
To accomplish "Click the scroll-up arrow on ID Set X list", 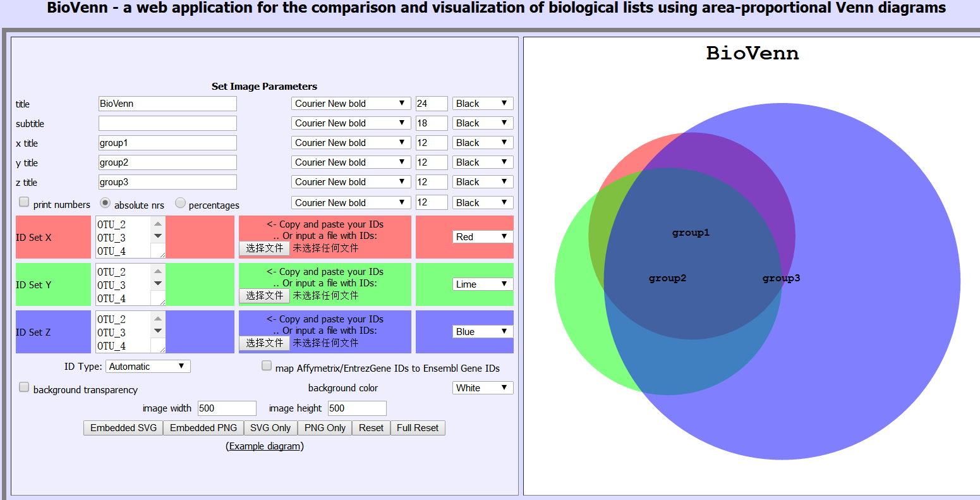I will coord(157,223).
